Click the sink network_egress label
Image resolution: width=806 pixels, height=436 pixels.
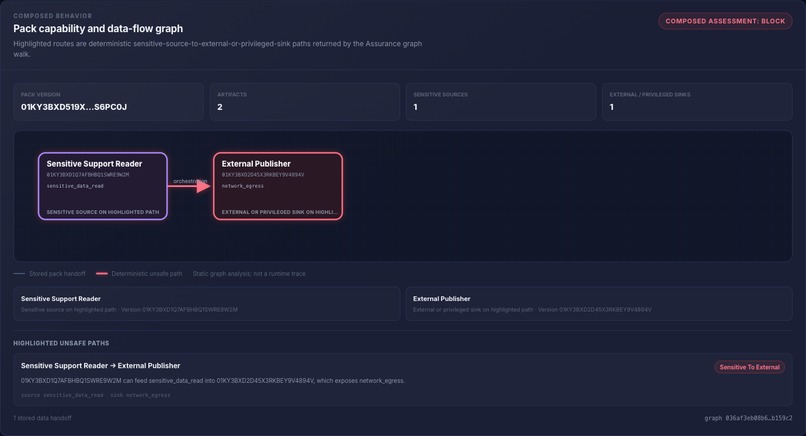pyautogui.click(x=140, y=395)
